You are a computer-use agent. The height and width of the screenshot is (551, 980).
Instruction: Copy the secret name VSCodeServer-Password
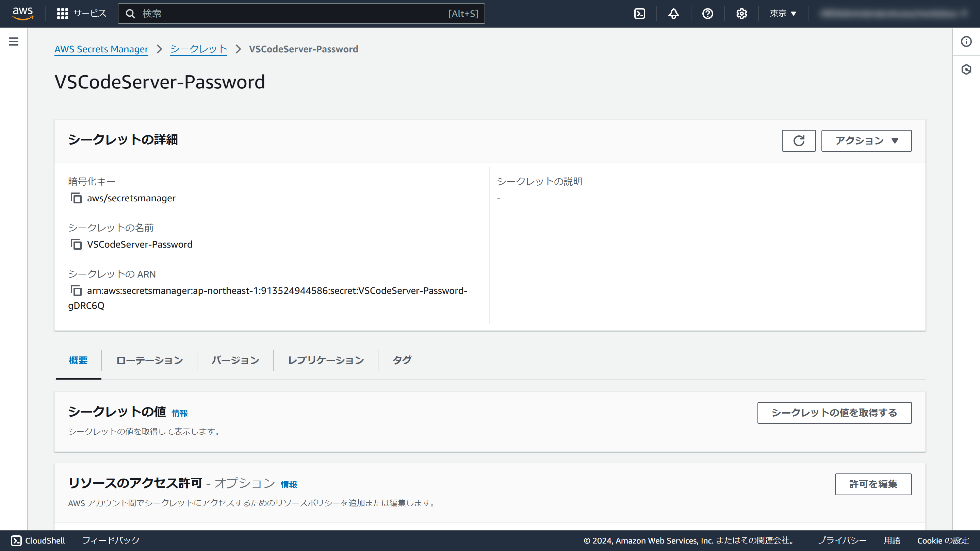click(76, 244)
